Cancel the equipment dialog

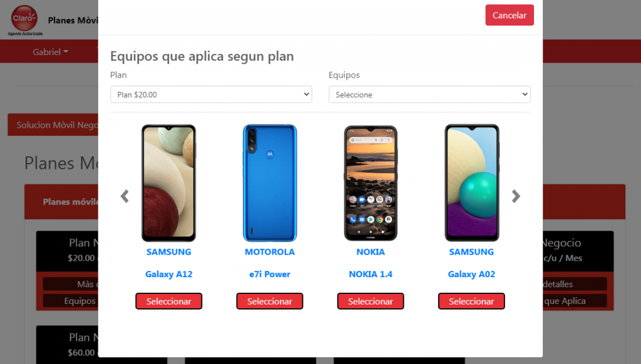click(x=510, y=15)
